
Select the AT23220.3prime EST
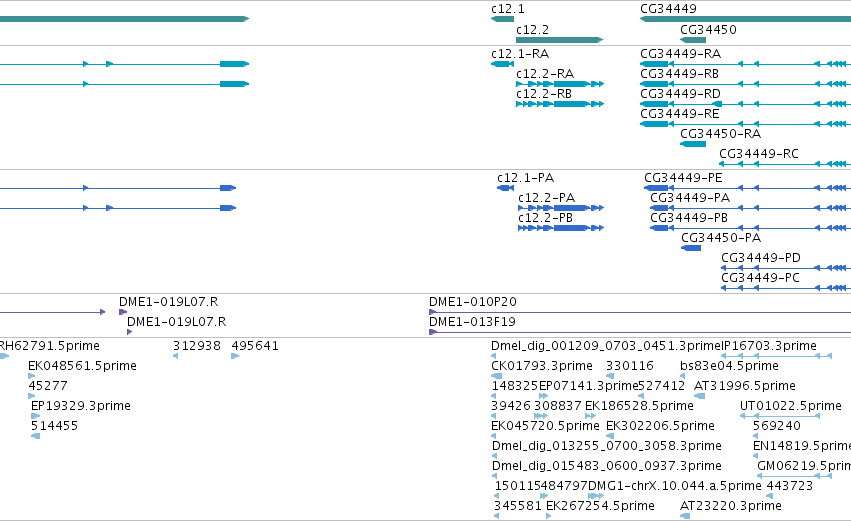pos(685,516)
